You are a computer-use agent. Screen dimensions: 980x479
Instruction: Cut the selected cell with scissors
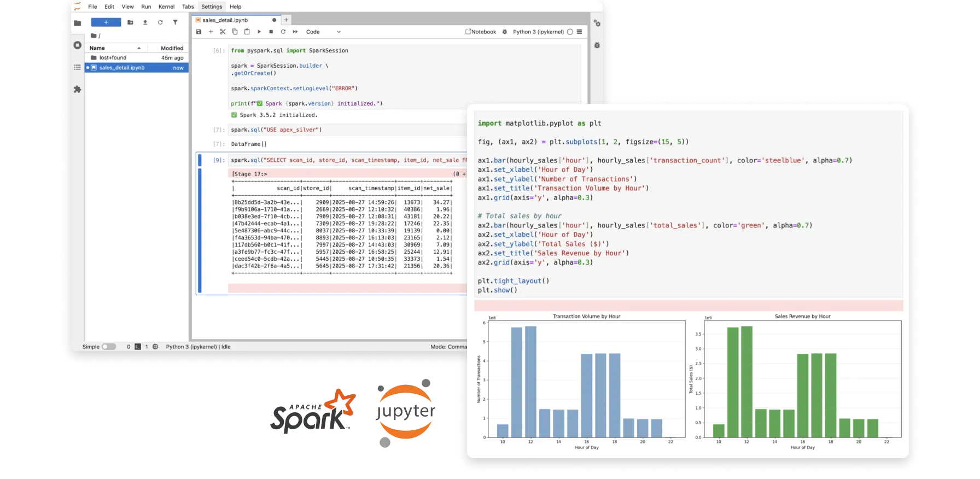[x=223, y=32]
